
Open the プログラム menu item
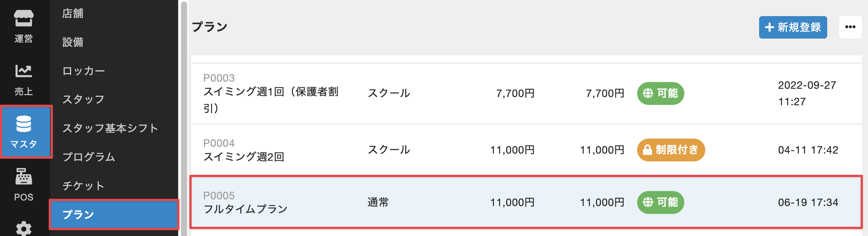pos(89,157)
